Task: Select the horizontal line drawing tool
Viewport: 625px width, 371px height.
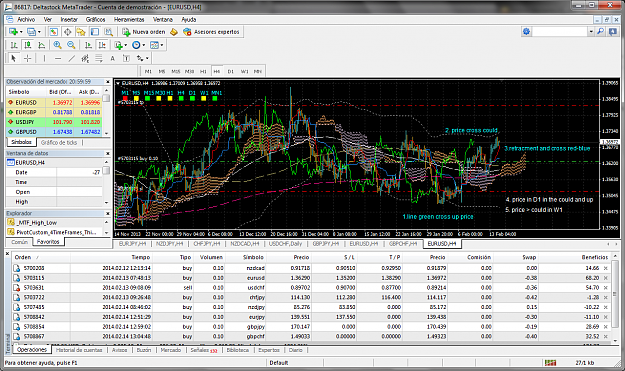Action: (x=58, y=58)
